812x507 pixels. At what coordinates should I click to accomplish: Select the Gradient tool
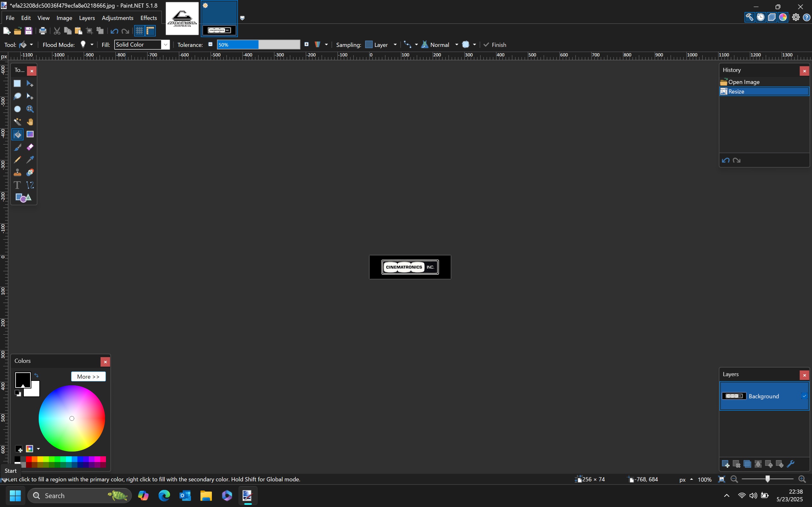tap(30, 134)
